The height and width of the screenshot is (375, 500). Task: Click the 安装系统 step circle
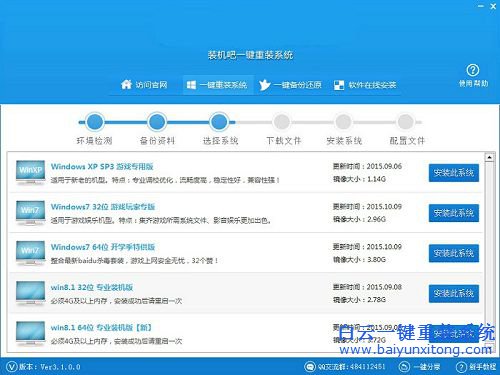pos(344,122)
